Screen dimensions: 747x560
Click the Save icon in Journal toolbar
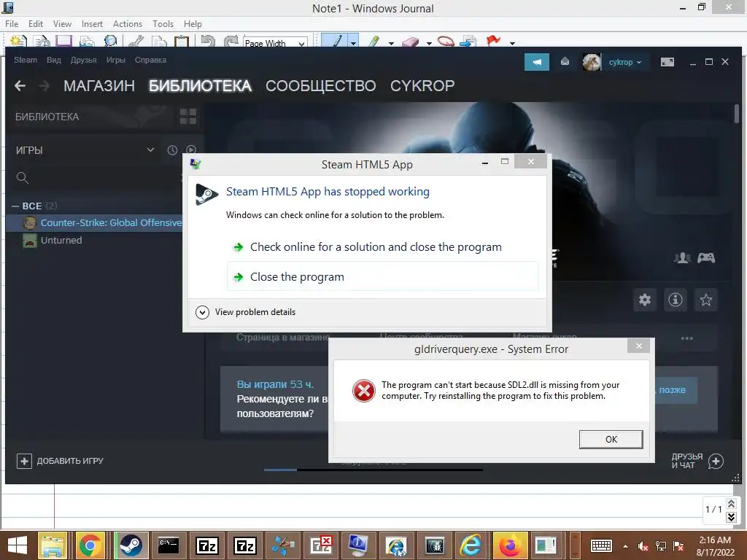[x=64, y=42]
